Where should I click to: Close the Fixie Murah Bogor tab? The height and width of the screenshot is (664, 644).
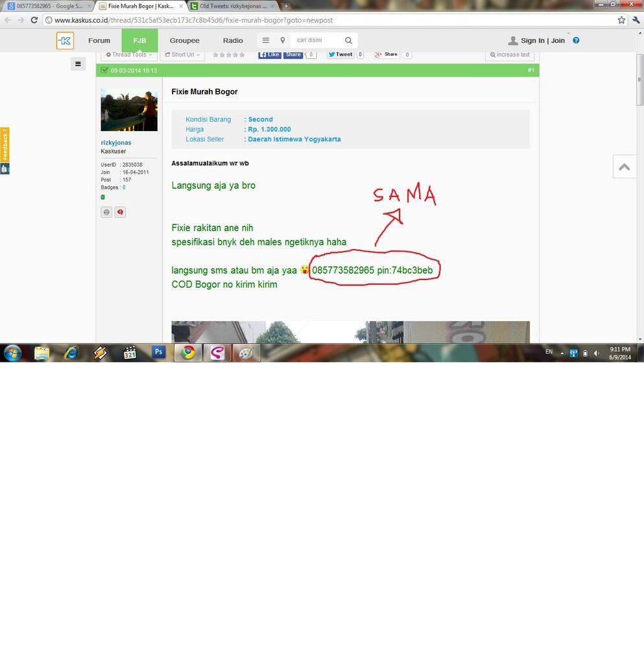(x=181, y=6)
